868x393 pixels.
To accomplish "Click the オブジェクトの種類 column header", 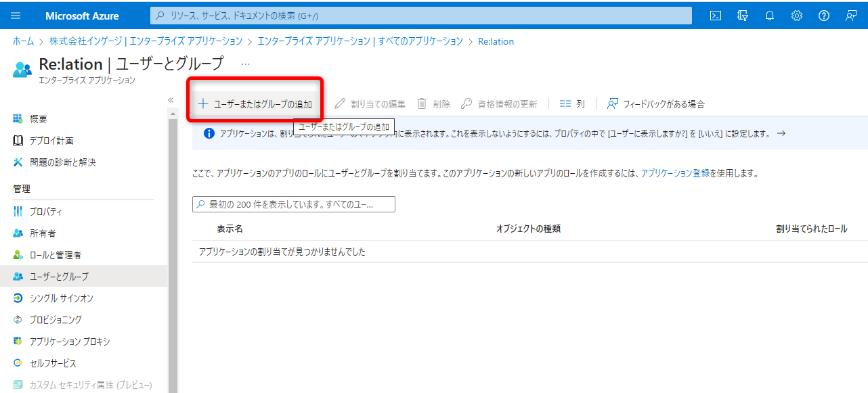I will (x=528, y=229).
